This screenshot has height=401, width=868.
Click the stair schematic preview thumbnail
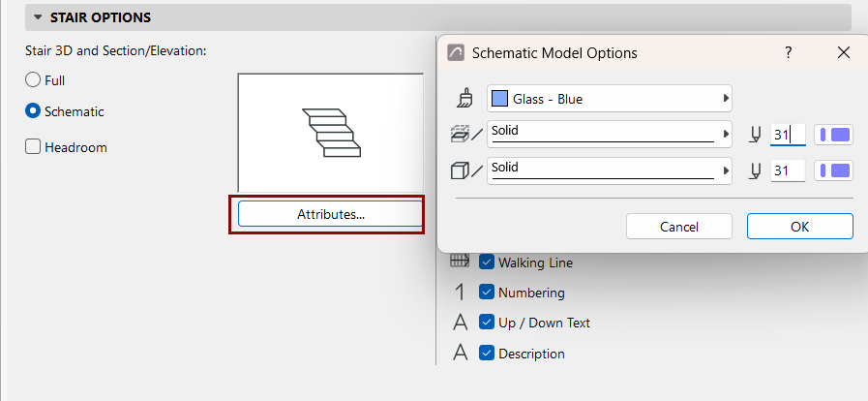pos(331,133)
